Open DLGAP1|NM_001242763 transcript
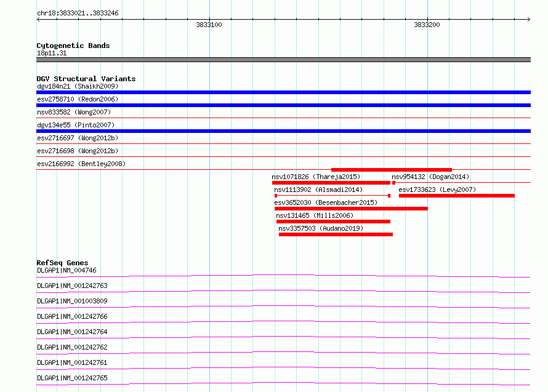548x392 pixels. pyautogui.click(x=72, y=286)
